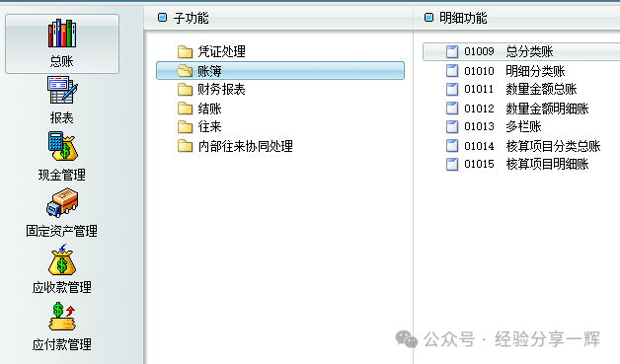
Task: Select the 现金管理 sidebar icon
Action: (x=62, y=147)
